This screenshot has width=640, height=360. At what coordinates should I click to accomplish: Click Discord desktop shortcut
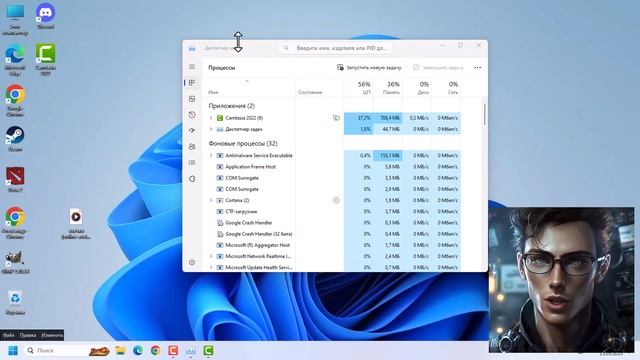45,16
